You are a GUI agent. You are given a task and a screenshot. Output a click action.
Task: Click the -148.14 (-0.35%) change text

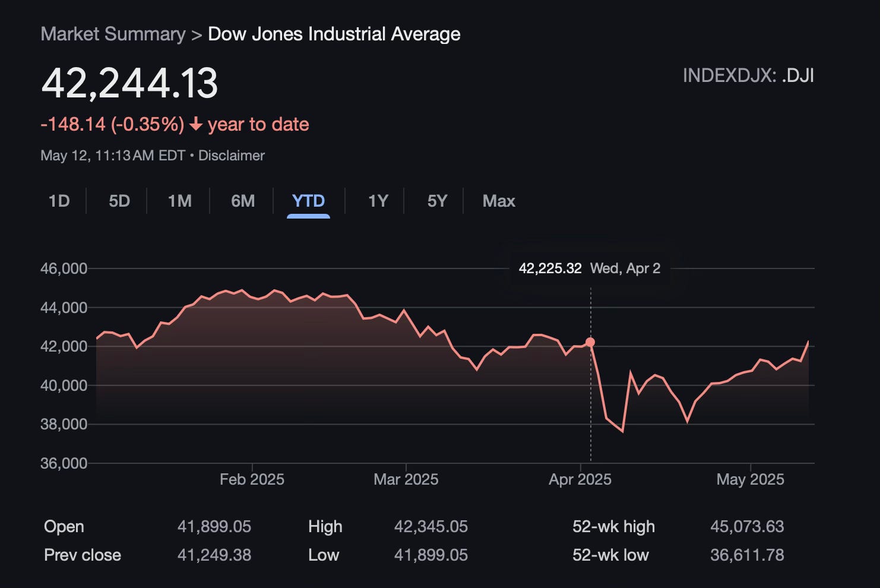(112, 124)
